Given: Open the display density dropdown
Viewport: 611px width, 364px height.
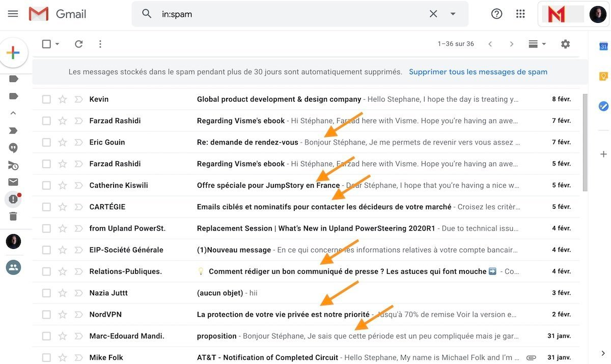Looking at the screenshot, I should (537, 44).
